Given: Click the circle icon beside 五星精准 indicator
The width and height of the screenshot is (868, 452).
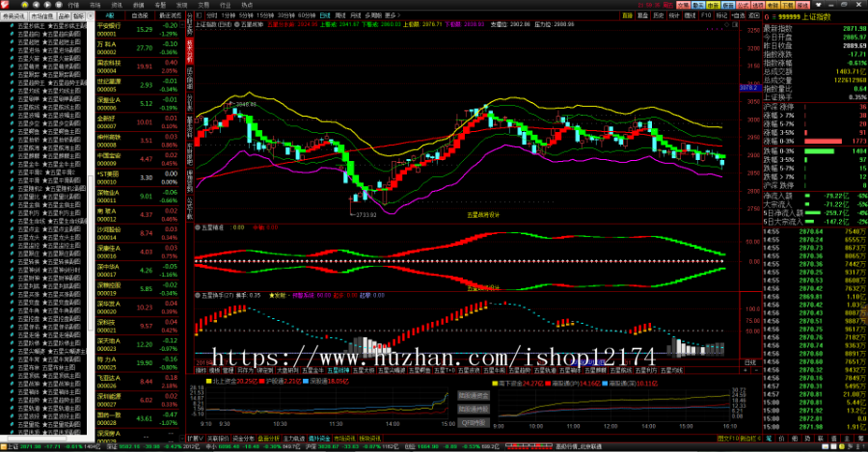Looking at the screenshot, I should coord(198,227).
